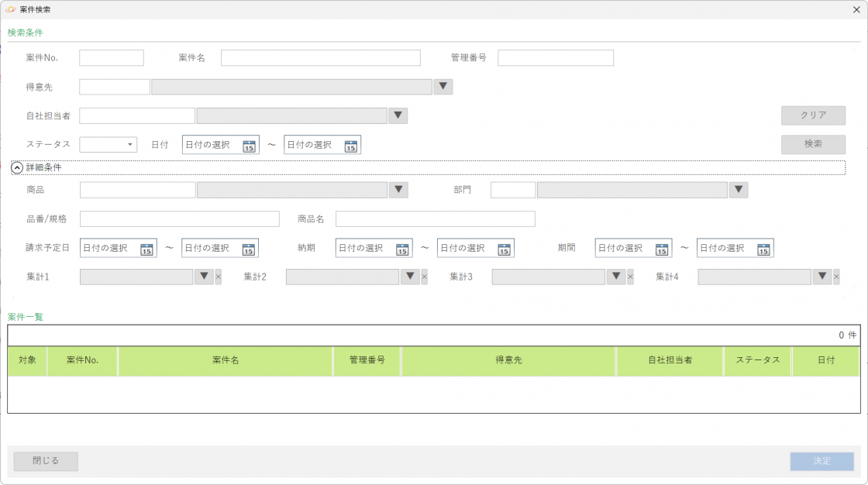Open calendar for 期間 start date
The width and height of the screenshot is (868, 485).
[662, 249]
